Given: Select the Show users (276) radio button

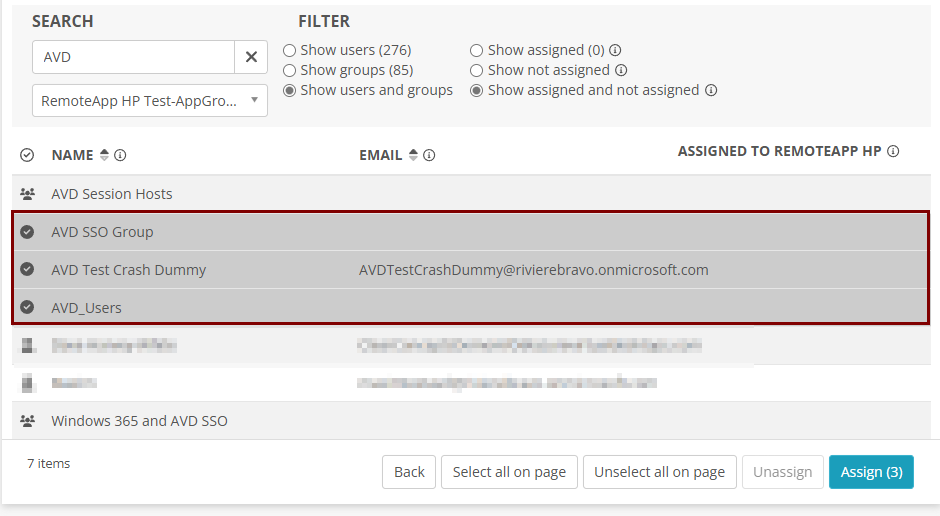Looking at the screenshot, I should tap(290, 50).
